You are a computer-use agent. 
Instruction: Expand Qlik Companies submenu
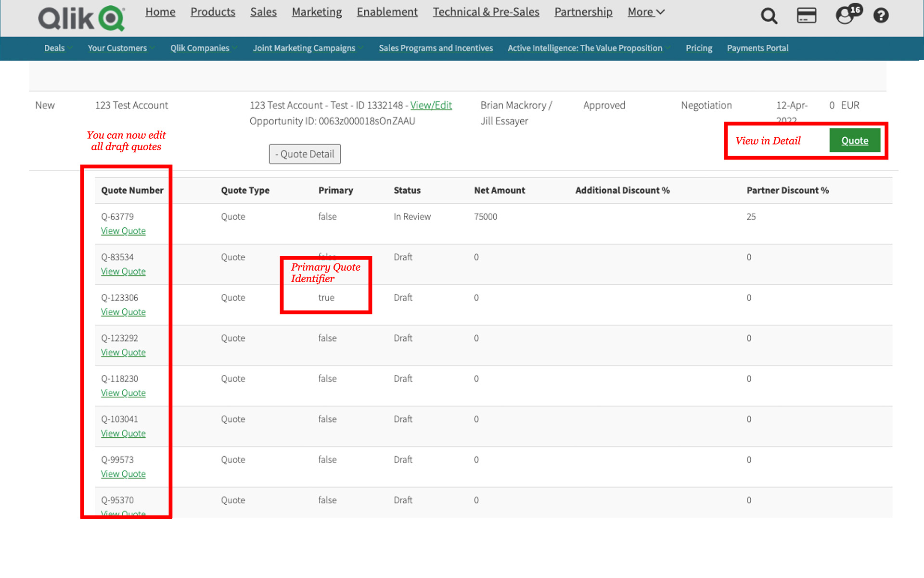204,48
